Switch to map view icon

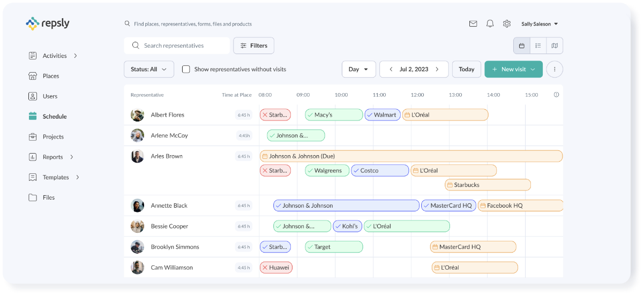click(x=555, y=45)
